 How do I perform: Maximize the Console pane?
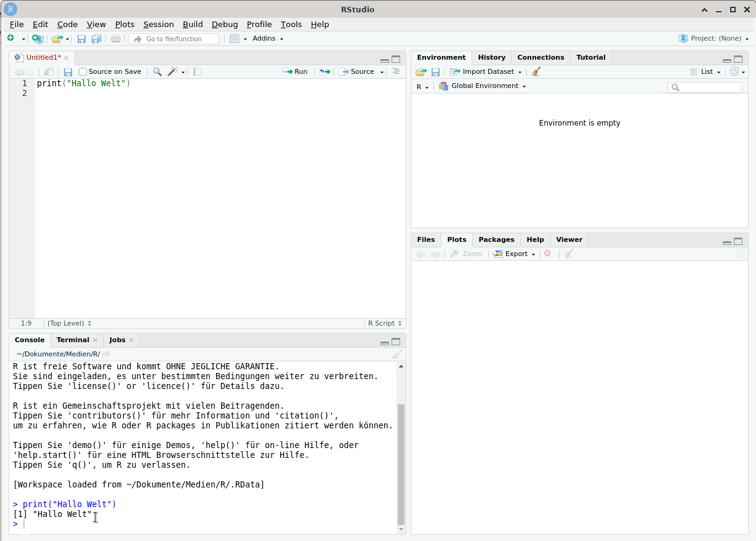point(396,342)
